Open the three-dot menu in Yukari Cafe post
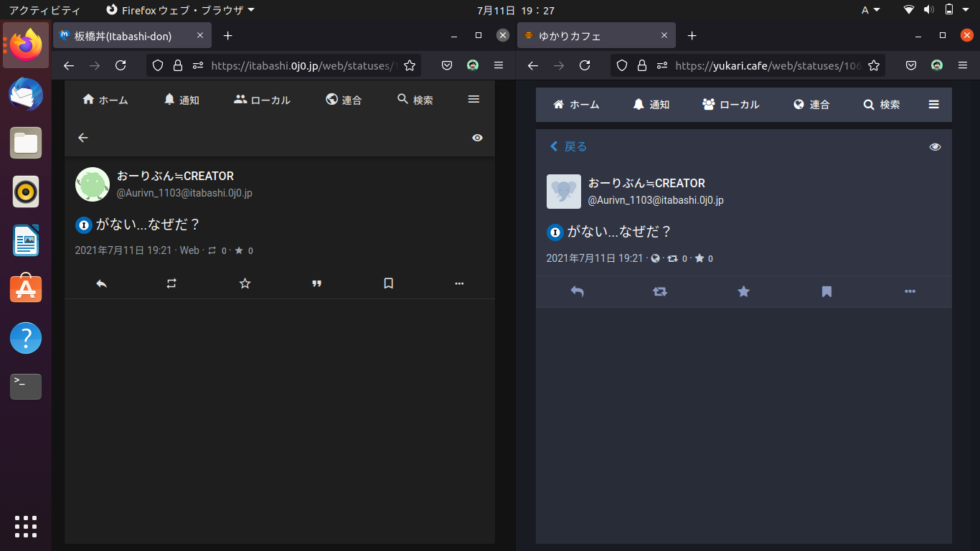Image resolution: width=980 pixels, height=551 pixels. [x=910, y=292]
